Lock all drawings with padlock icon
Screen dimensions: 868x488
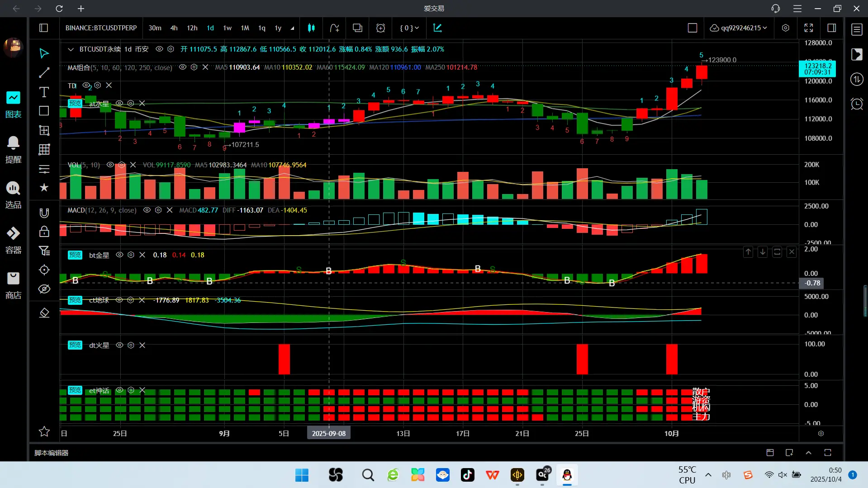(44, 232)
